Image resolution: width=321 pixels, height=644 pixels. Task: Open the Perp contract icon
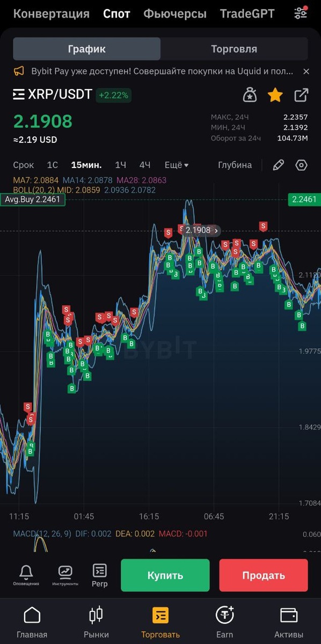coord(100,575)
